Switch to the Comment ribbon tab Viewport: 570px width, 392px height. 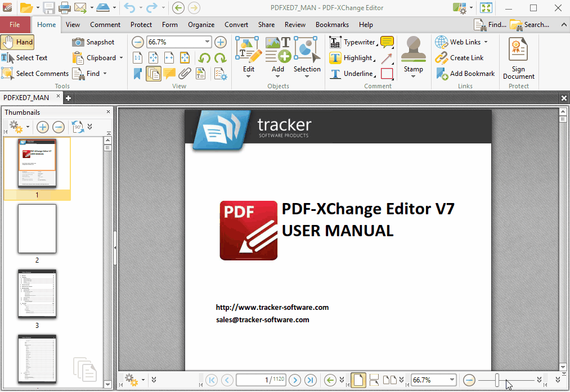(105, 25)
